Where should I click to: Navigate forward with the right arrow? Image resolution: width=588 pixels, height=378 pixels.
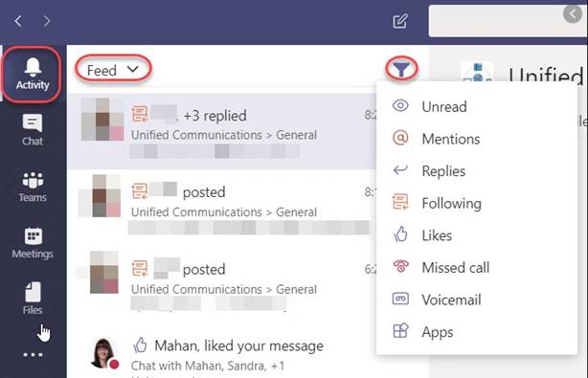point(47,21)
